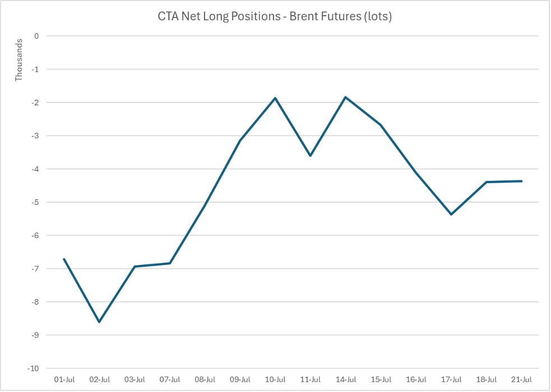Image resolution: width=551 pixels, height=392 pixels.
Task: Select the line's final data point at 21-Jul
Action: point(522,181)
